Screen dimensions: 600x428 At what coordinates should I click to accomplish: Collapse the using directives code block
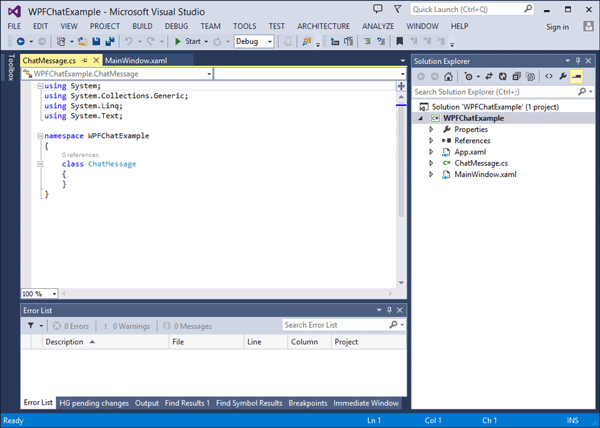(x=40, y=86)
